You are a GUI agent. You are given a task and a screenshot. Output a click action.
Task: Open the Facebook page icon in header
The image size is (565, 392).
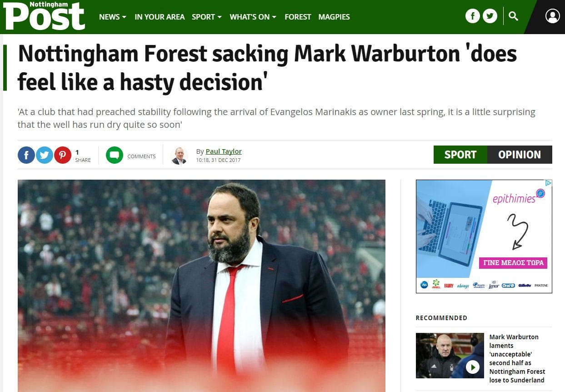pyautogui.click(x=473, y=16)
